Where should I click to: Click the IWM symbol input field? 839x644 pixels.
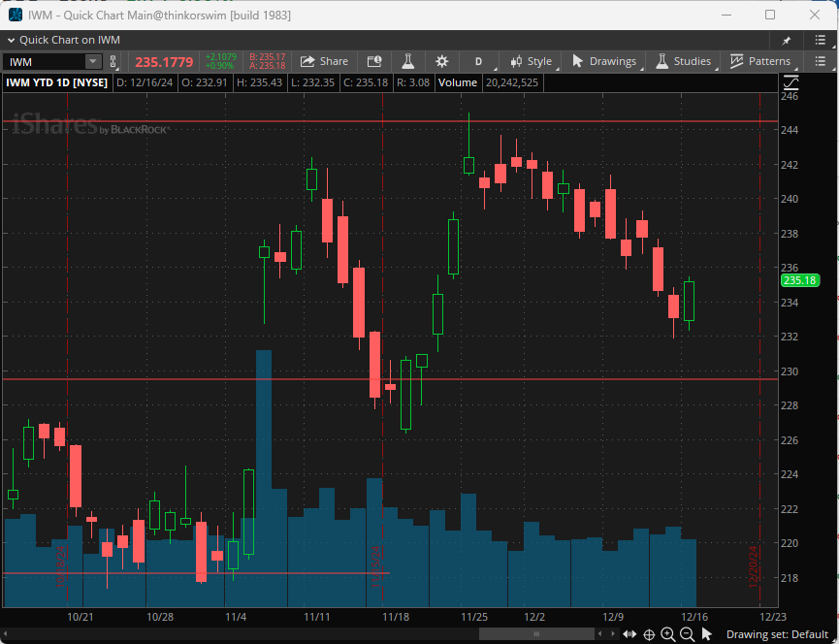pos(45,61)
